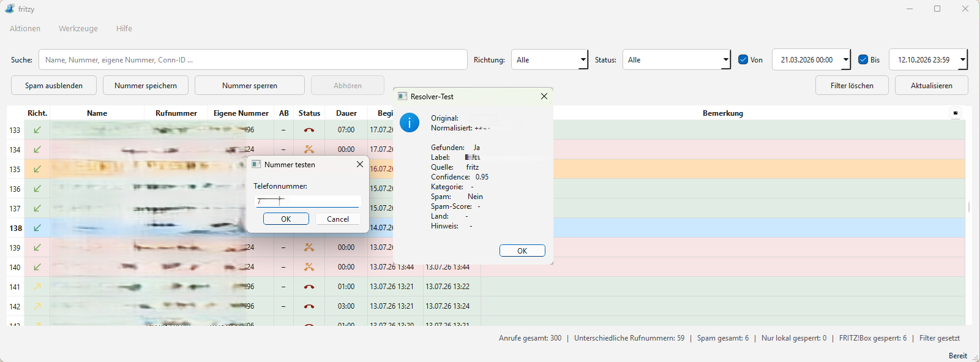Click the Telefonnummer input field
Viewport: 980px width, 362px height.
(x=307, y=201)
